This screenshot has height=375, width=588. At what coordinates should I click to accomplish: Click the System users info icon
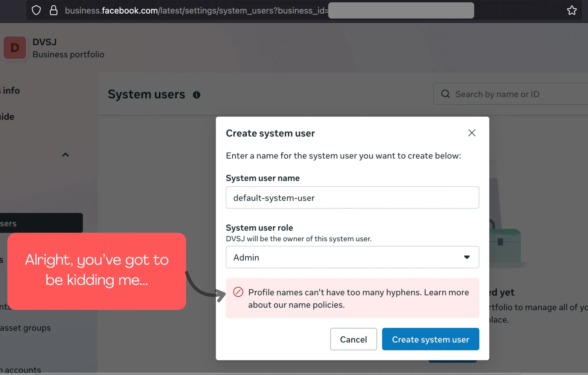196,95
